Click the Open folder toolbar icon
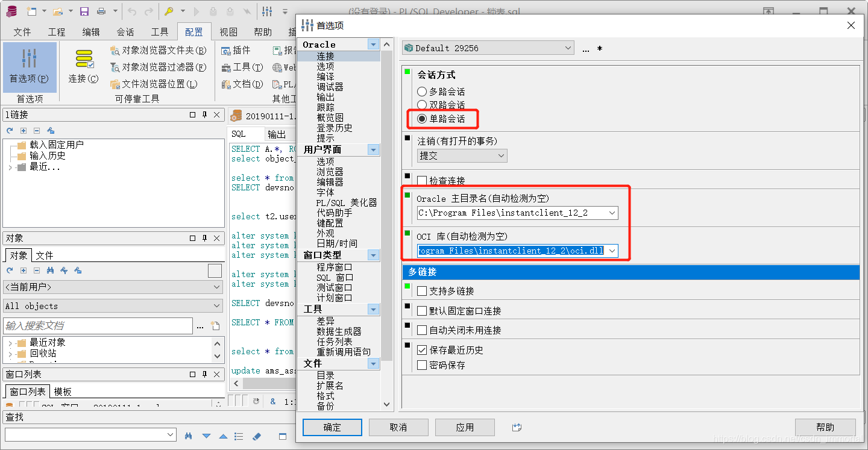The image size is (868, 450). [x=58, y=11]
